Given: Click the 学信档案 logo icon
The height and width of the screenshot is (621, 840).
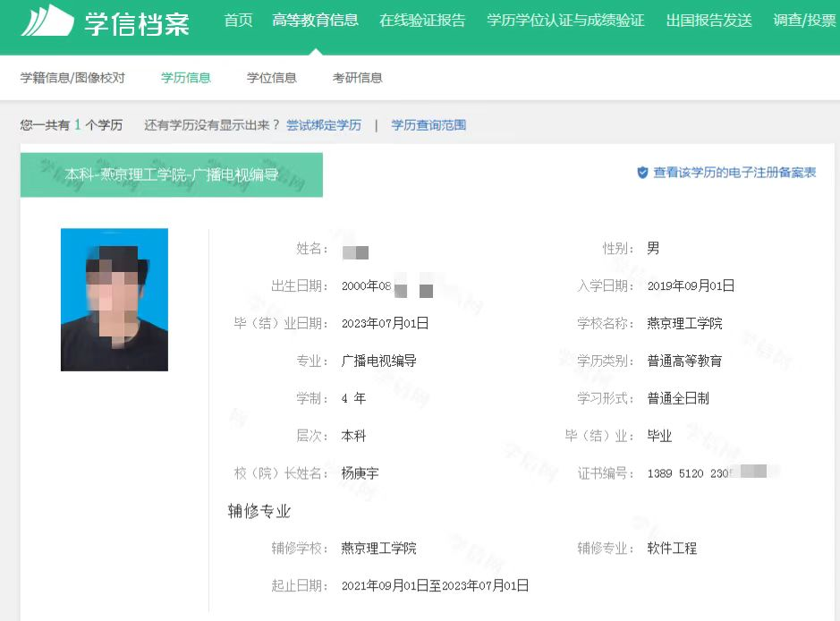Looking at the screenshot, I should (x=47, y=21).
